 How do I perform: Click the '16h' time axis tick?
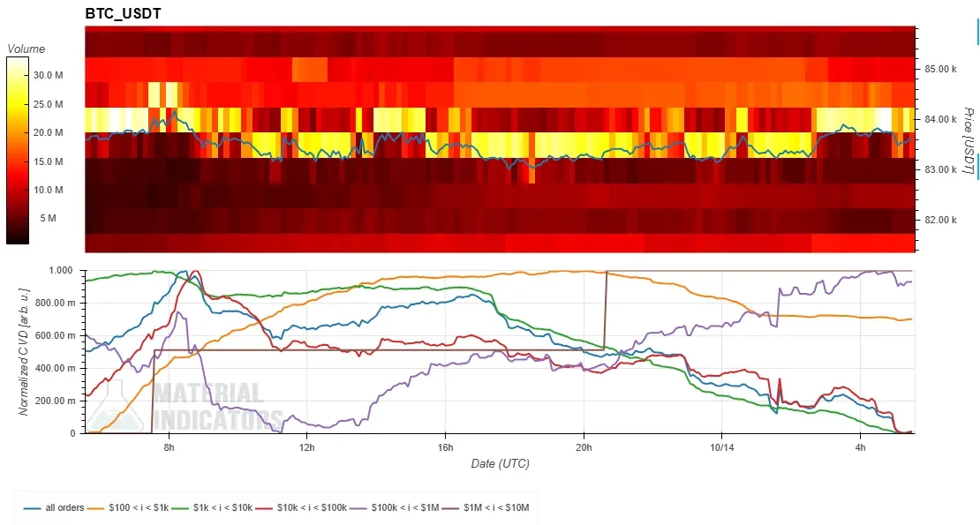click(445, 447)
